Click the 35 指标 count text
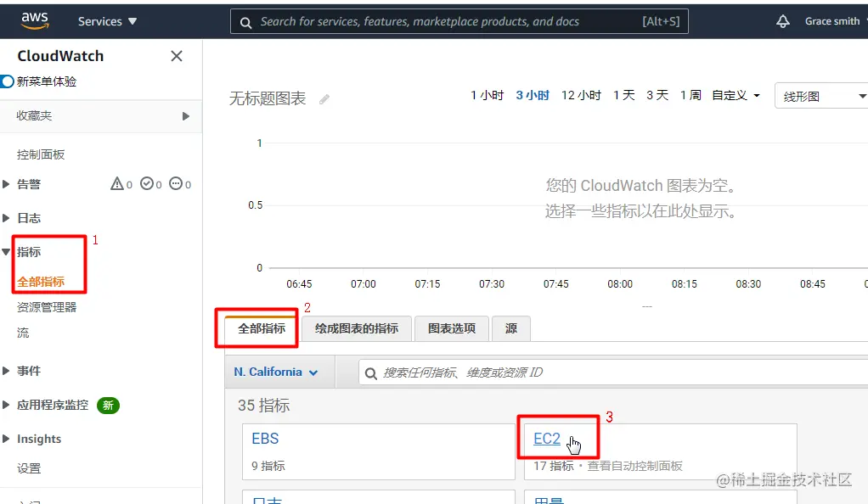The width and height of the screenshot is (868, 504). 263,406
